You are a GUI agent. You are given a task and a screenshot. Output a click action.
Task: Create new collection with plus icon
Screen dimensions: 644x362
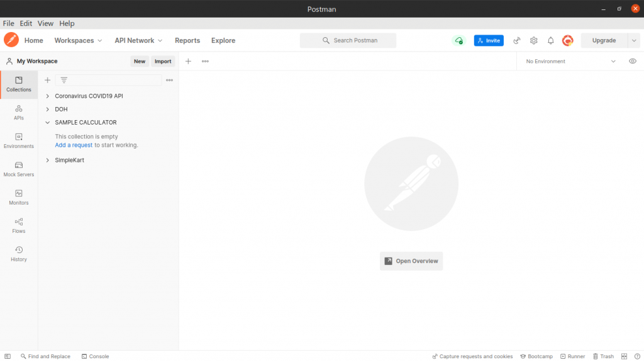tap(48, 80)
